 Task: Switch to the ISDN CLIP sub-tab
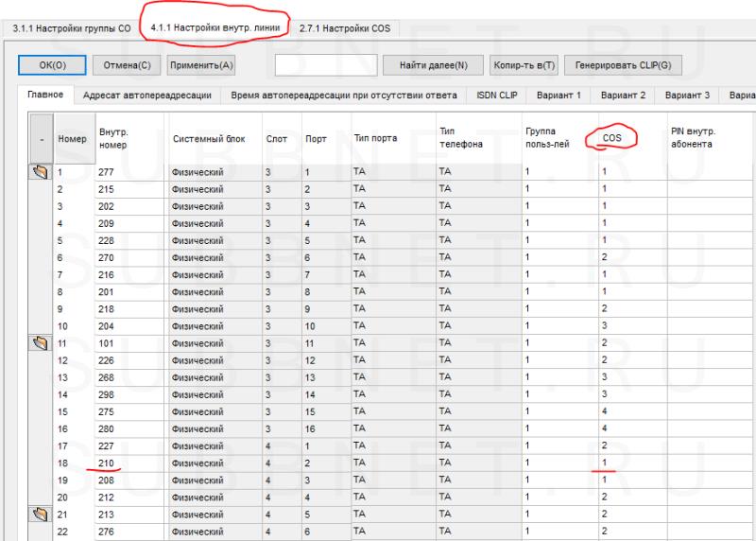497,96
